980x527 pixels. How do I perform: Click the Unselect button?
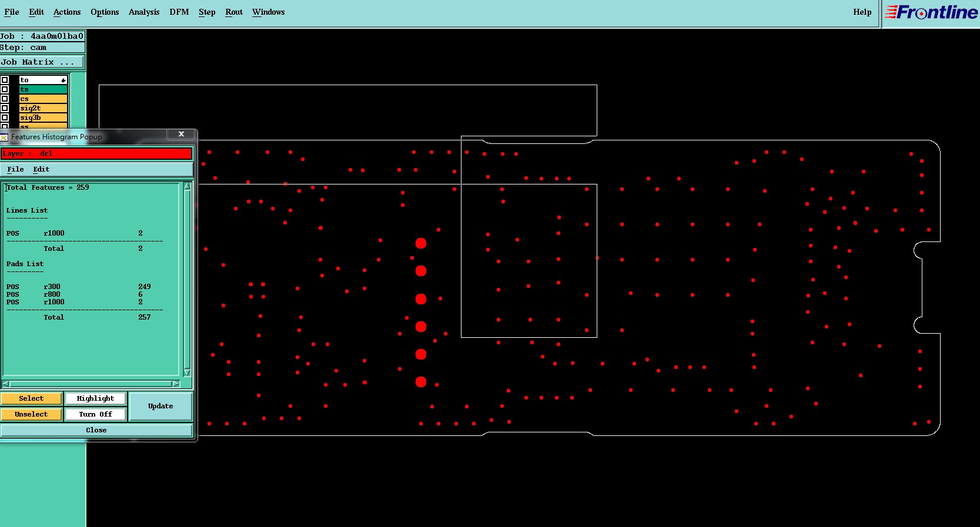[31, 414]
